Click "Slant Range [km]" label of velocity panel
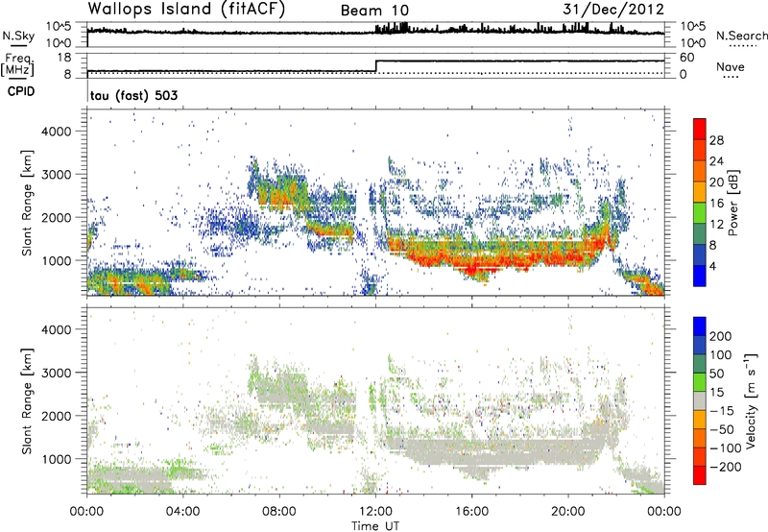The width and height of the screenshot is (768, 532). 27,401
